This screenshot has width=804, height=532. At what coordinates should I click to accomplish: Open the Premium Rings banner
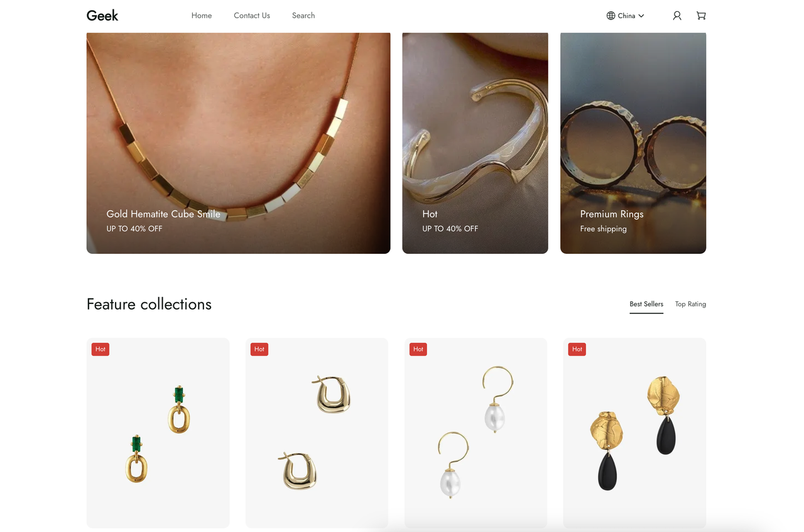click(633, 143)
